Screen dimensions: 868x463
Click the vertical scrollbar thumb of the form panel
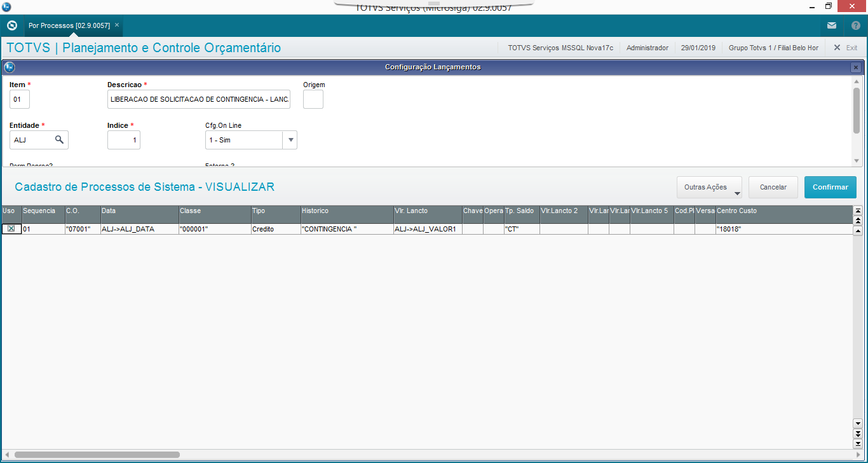click(x=857, y=111)
